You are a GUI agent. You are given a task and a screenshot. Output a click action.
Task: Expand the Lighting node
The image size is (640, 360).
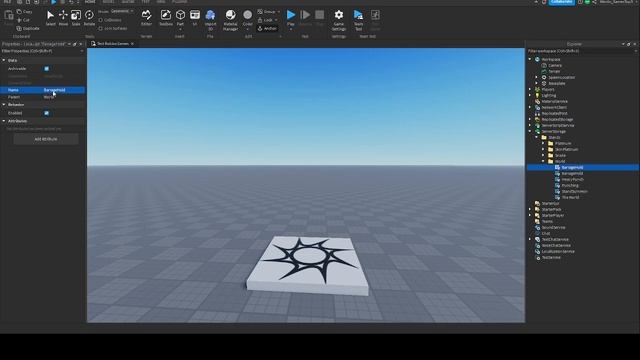(530, 95)
